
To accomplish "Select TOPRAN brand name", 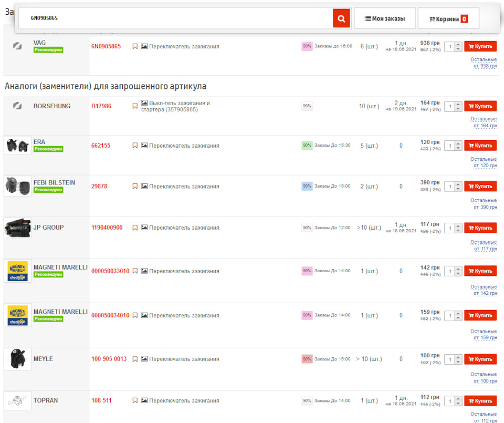I will click(x=46, y=400).
